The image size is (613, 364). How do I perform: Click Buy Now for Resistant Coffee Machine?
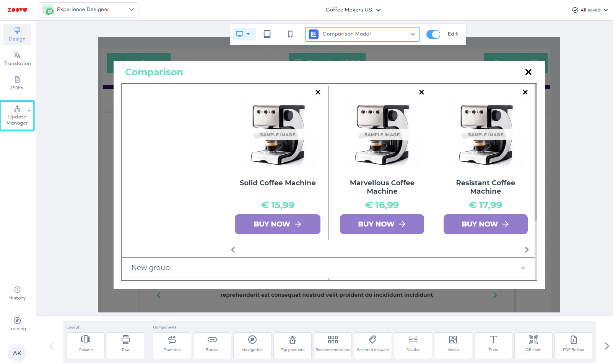pyautogui.click(x=485, y=224)
